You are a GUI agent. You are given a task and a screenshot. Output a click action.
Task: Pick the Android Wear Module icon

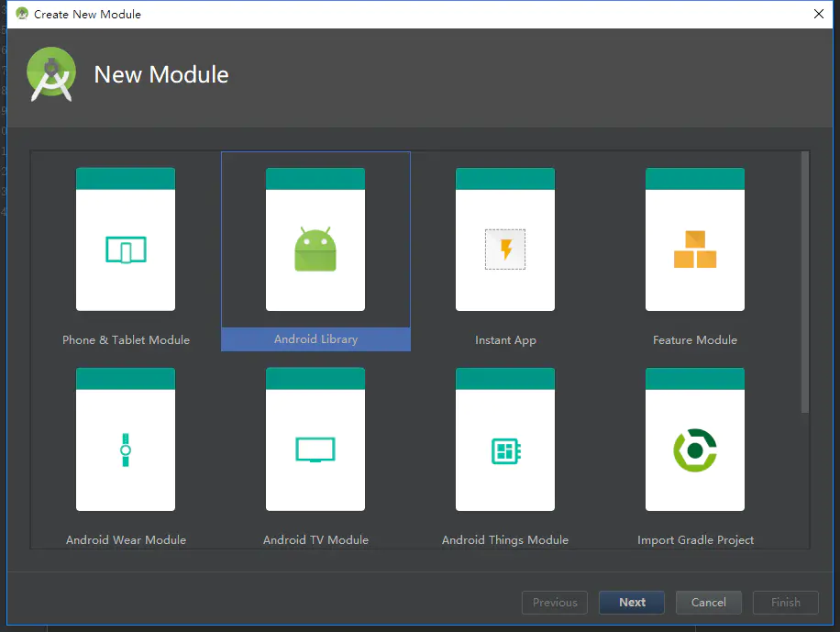tap(126, 438)
